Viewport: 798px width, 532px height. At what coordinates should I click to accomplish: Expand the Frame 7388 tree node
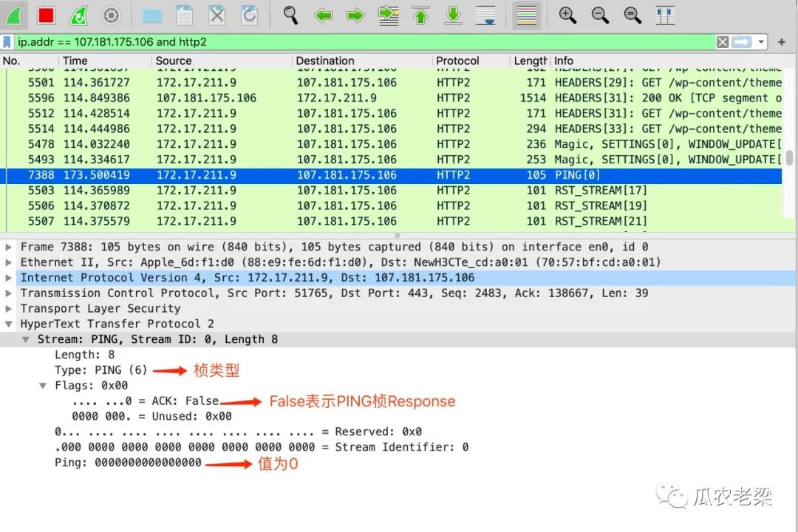click(8, 247)
